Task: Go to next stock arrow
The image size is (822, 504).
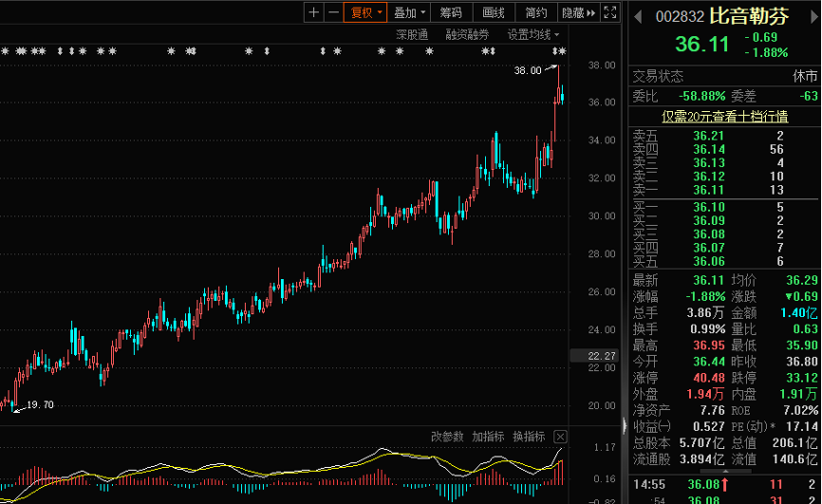Action: pyautogui.click(x=814, y=16)
